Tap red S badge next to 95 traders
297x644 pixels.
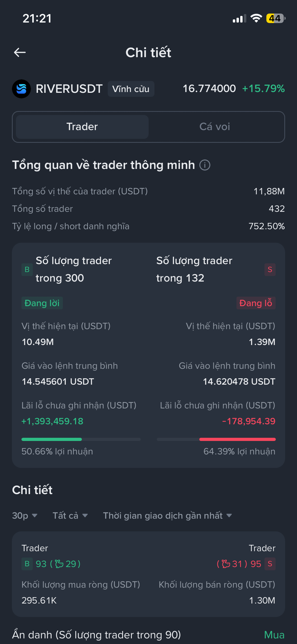(270, 564)
